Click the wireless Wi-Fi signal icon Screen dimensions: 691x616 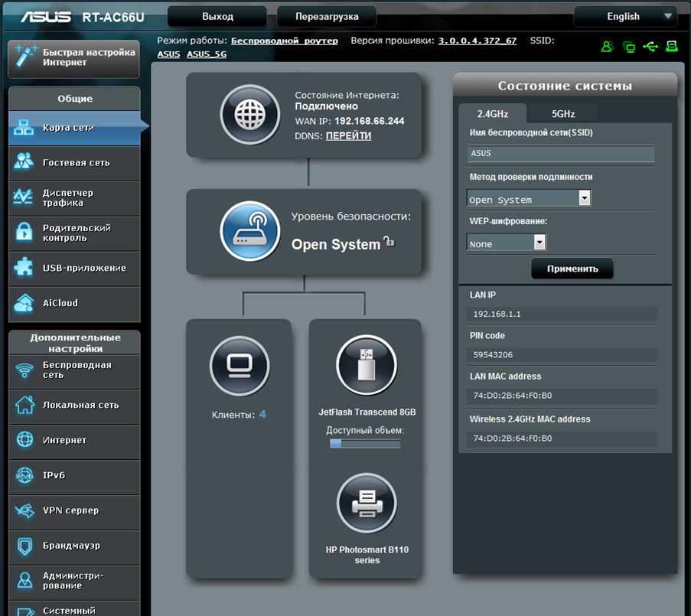[24, 370]
